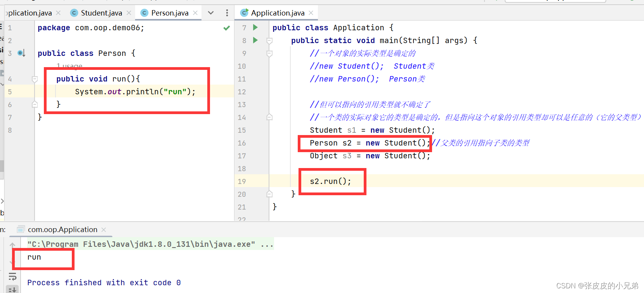Click the fold end marker on line 20 of Application.java
Viewport: 644px width, 293px height.
(x=269, y=194)
